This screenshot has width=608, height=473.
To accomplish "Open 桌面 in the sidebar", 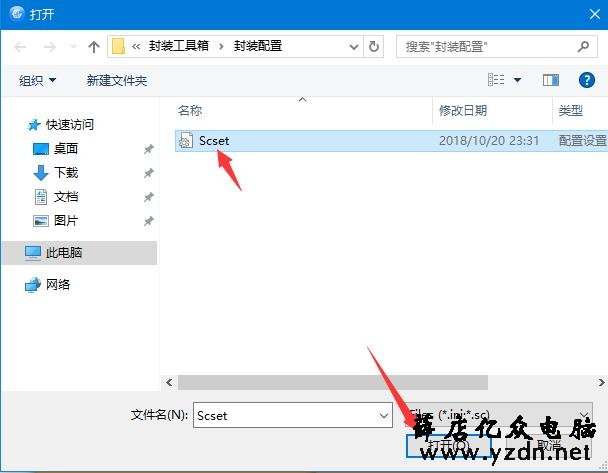I will click(66, 148).
